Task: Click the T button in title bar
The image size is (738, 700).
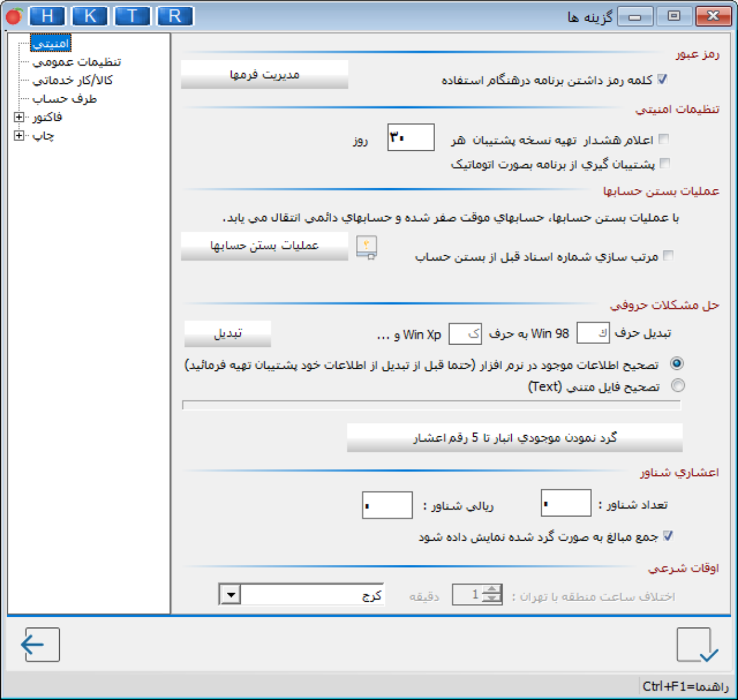Action: (132, 16)
